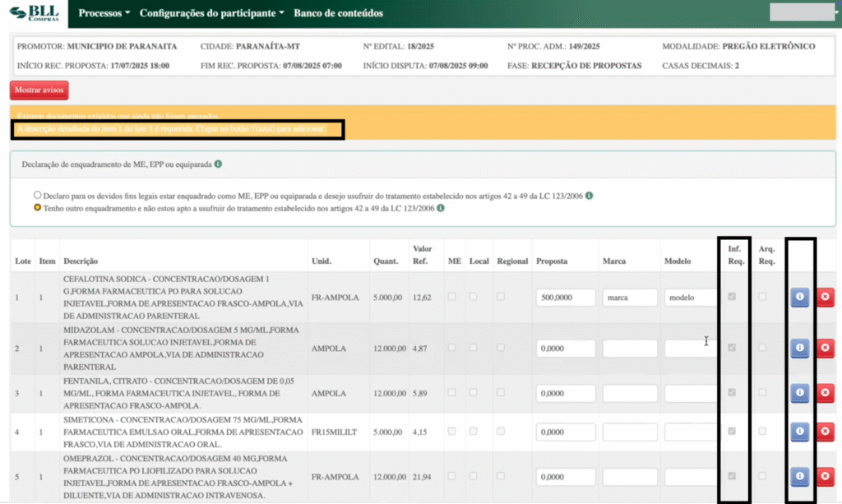Click Modelo field in Cefalotina row
Screen dimensions: 842x504
point(691,298)
